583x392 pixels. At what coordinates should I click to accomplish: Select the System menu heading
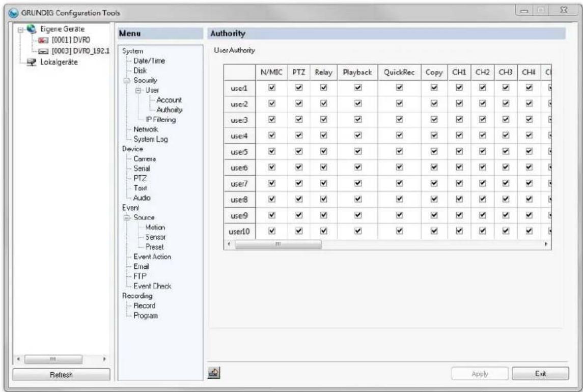(132, 51)
